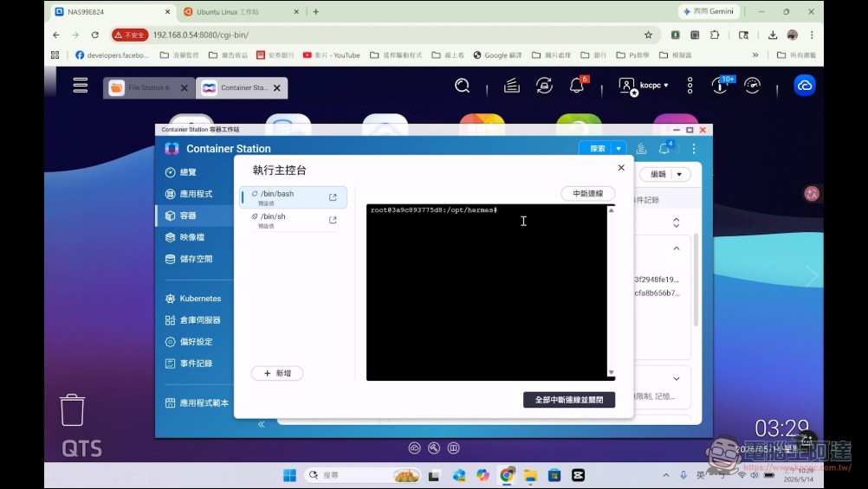Click inside the terminal console area
868x489 pixels.
coord(487,292)
